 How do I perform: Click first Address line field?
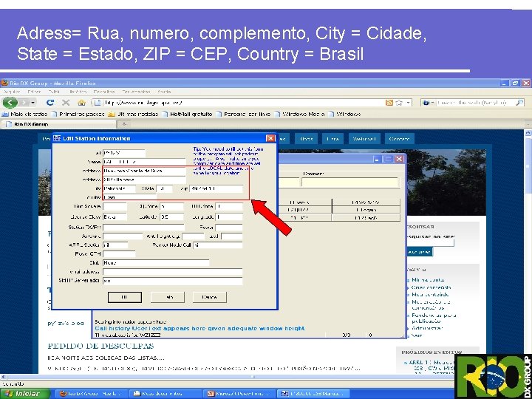coord(144,171)
